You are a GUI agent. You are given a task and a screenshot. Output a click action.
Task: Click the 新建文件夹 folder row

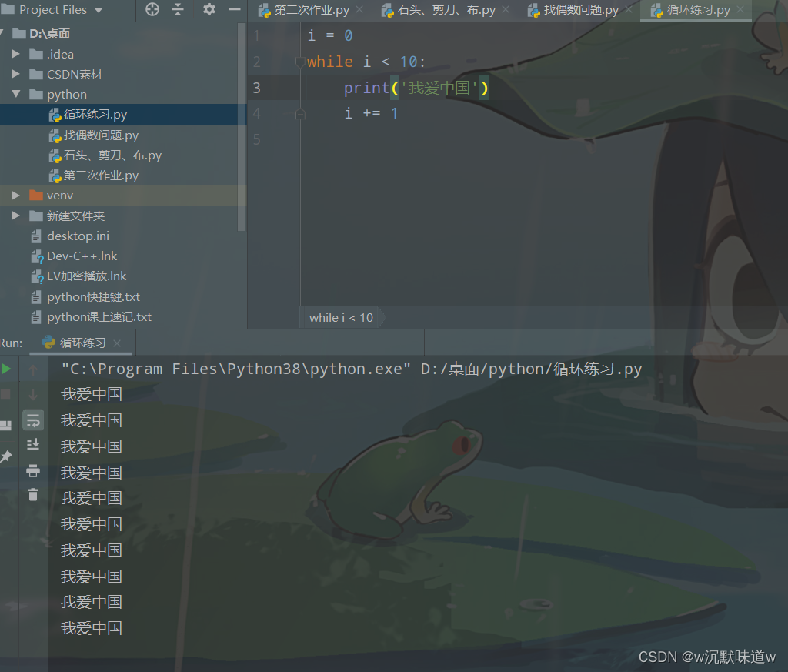click(x=123, y=216)
